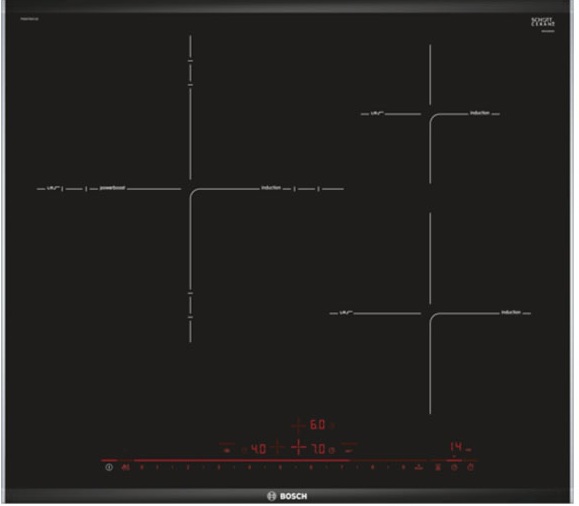
Task: Tap the lock symbol beside power
Action: 126,467
